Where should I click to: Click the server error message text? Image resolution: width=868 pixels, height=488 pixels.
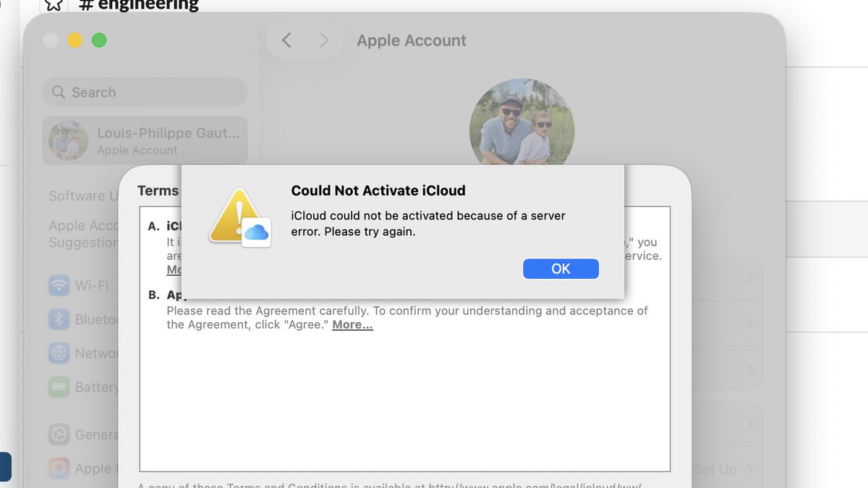[x=428, y=224]
